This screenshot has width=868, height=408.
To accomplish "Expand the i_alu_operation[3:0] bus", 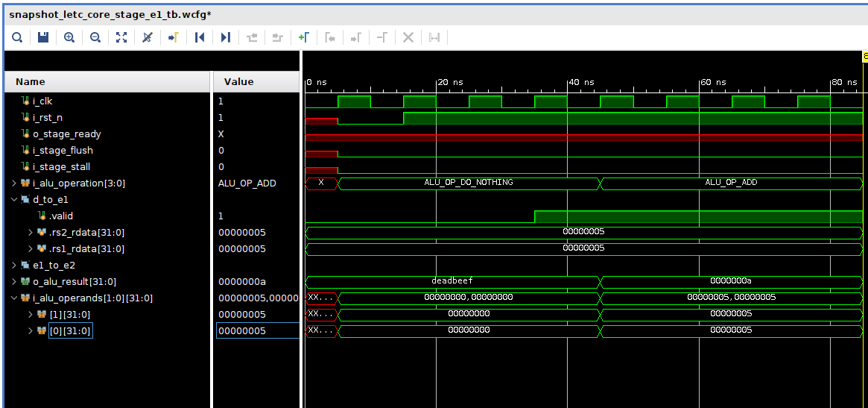I will pyautogui.click(x=14, y=183).
